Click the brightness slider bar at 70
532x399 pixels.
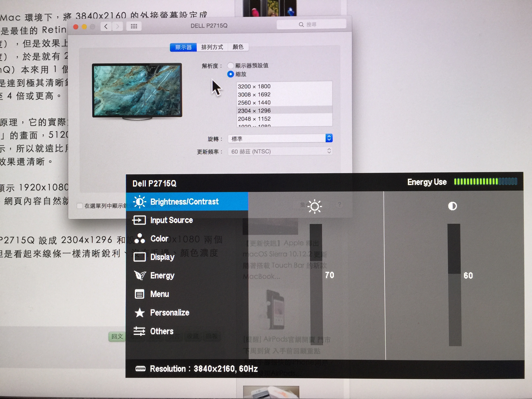(x=316, y=285)
